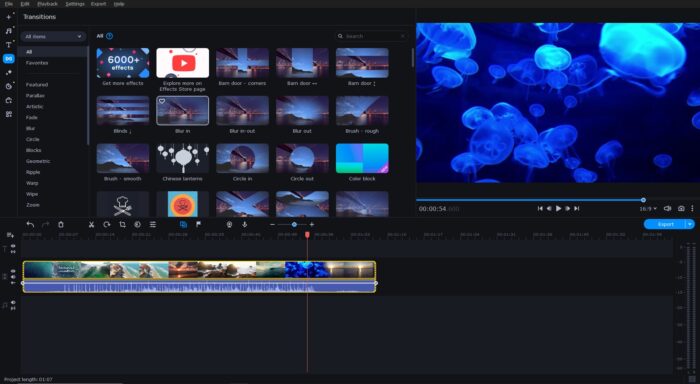Open the player more options dots

(x=692, y=209)
